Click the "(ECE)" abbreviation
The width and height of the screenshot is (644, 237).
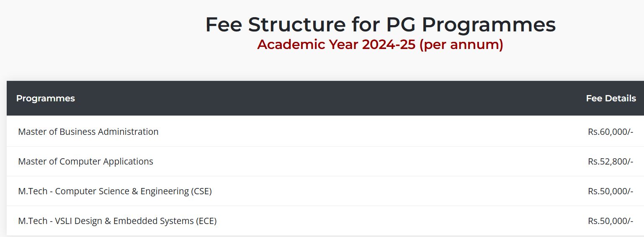pos(206,221)
